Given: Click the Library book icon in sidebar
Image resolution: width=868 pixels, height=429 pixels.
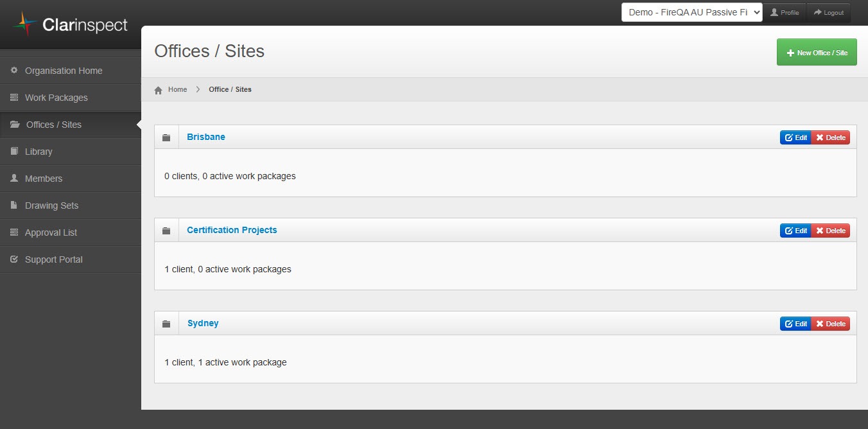Looking at the screenshot, I should pyautogui.click(x=14, y=152).
